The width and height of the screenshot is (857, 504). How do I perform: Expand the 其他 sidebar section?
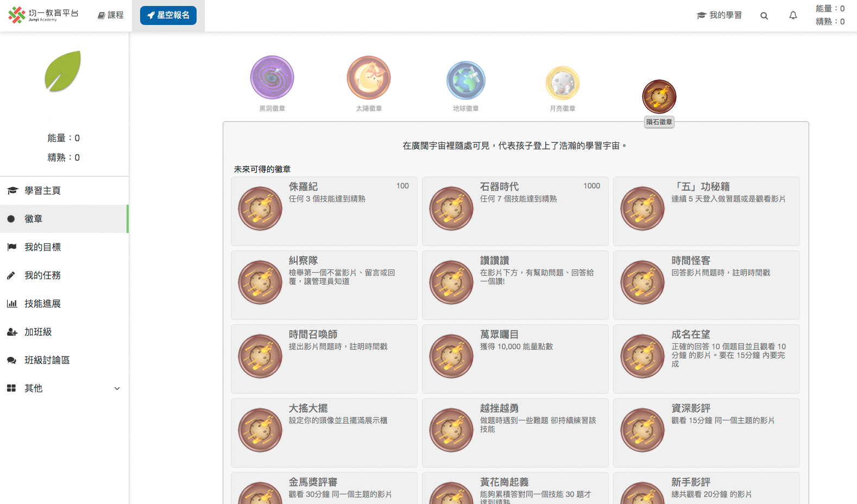click(x=64, y=388)
